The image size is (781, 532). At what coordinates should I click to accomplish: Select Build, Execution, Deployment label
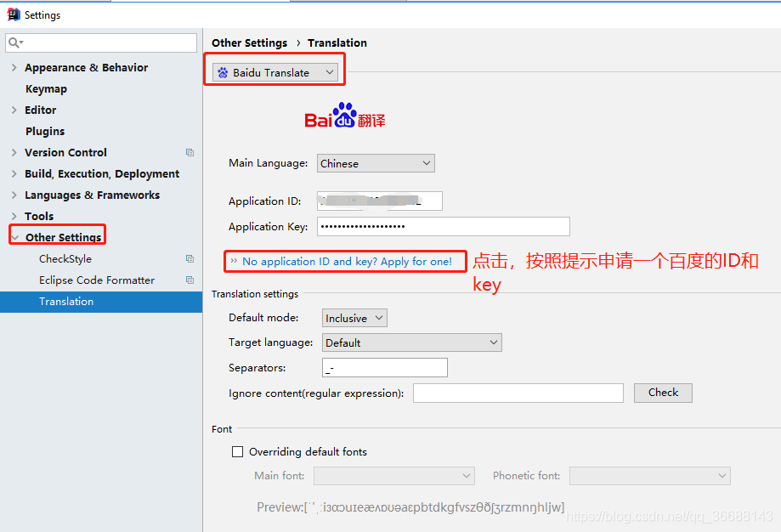pos(102,173)
